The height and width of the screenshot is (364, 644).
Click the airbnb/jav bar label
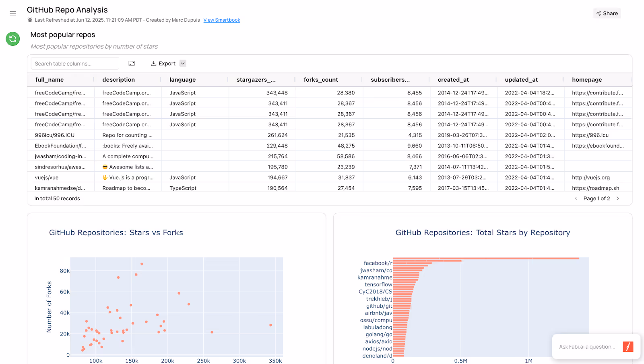pos(378,313)
